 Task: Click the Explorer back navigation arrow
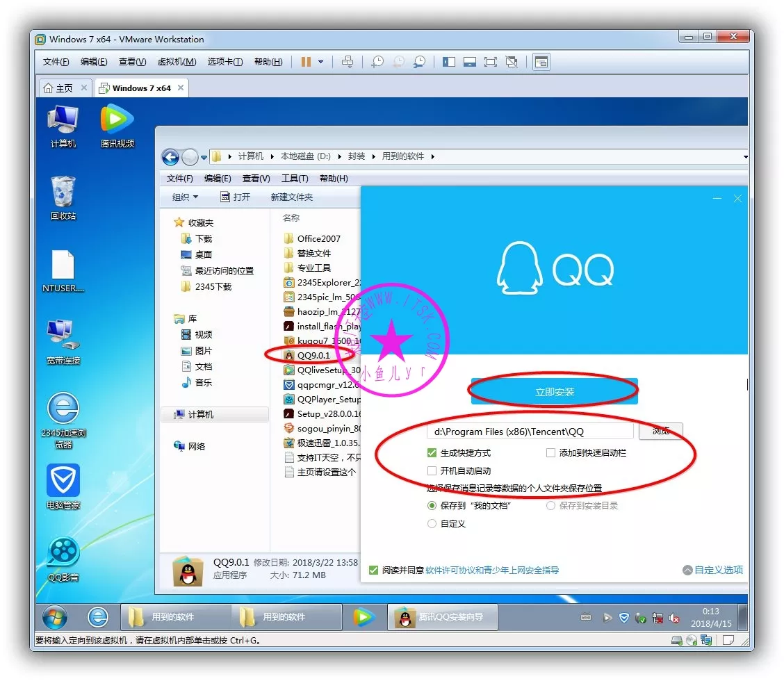tap(170, 157)
